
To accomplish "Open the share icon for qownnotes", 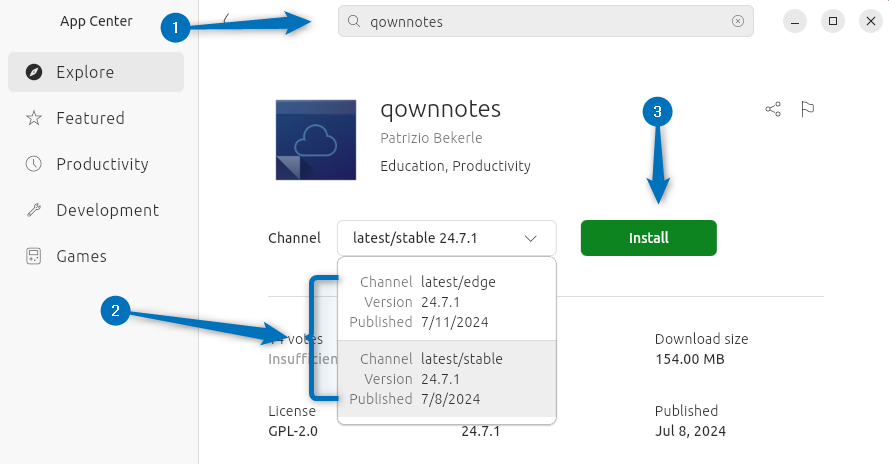I will tap(773, 109).
